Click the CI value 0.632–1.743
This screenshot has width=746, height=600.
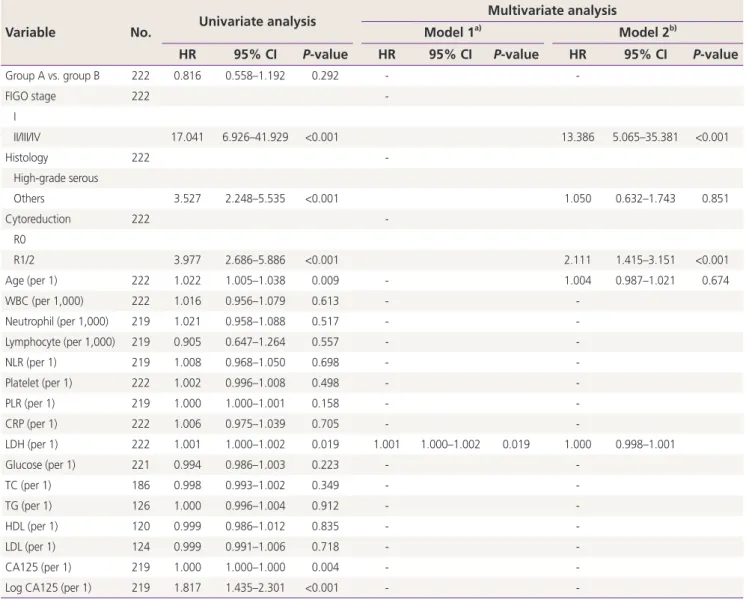tap(645, 198)
